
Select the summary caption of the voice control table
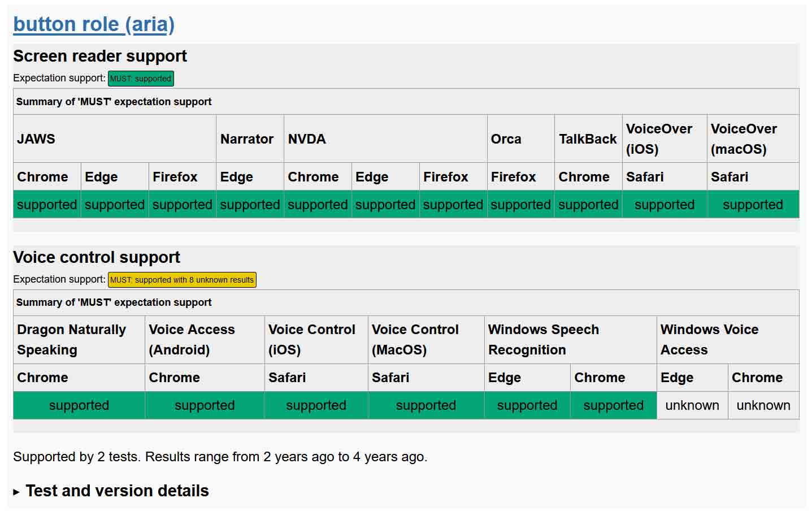tap(406, 302)
